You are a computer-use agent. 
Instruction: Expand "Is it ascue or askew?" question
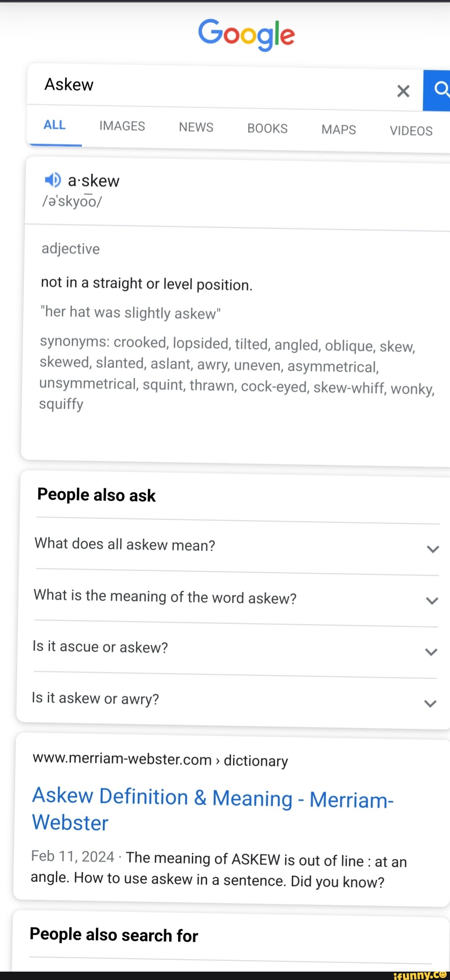tap(431, 652)
